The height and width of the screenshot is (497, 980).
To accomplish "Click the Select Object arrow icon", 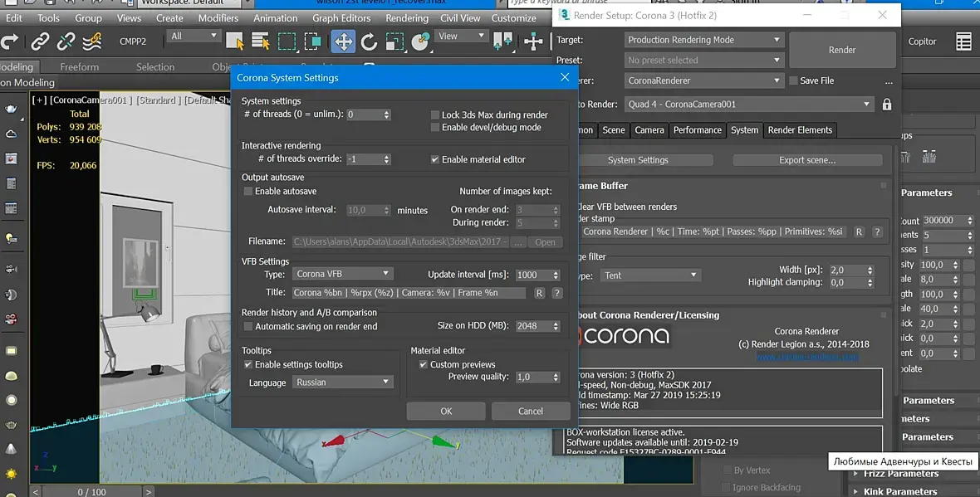I will (x=234, y=41).
